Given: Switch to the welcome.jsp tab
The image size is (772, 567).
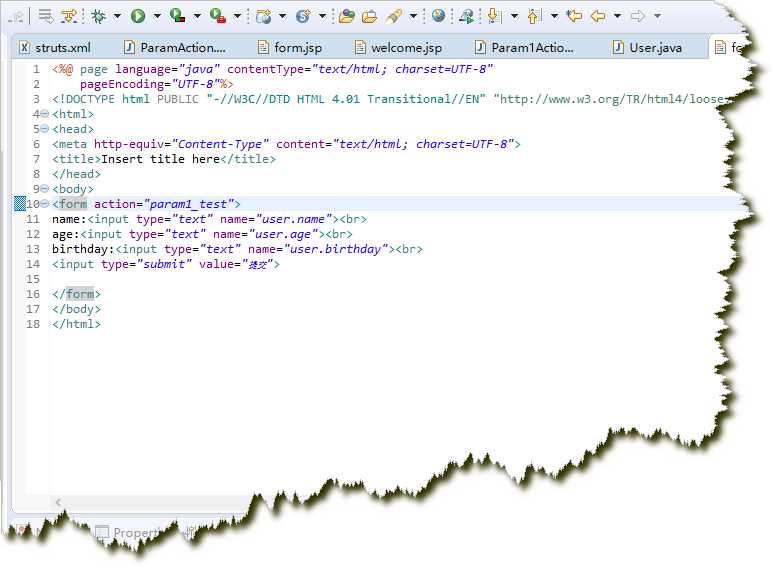Looking at the screenshot, I should point(399,48).
